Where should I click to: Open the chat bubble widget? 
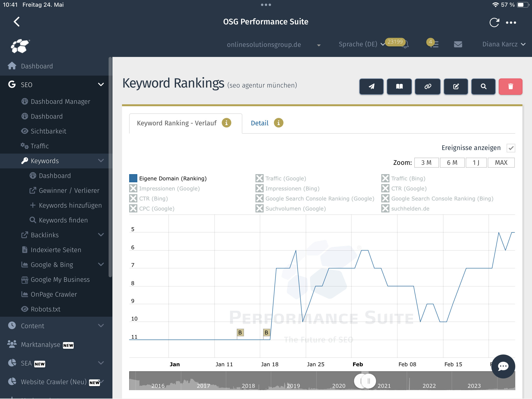[503, 366]
